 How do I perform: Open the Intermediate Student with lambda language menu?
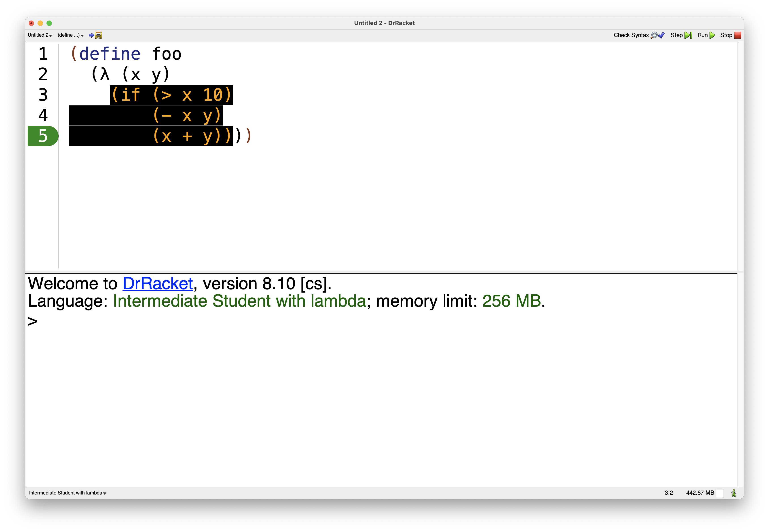click(68, 493)
